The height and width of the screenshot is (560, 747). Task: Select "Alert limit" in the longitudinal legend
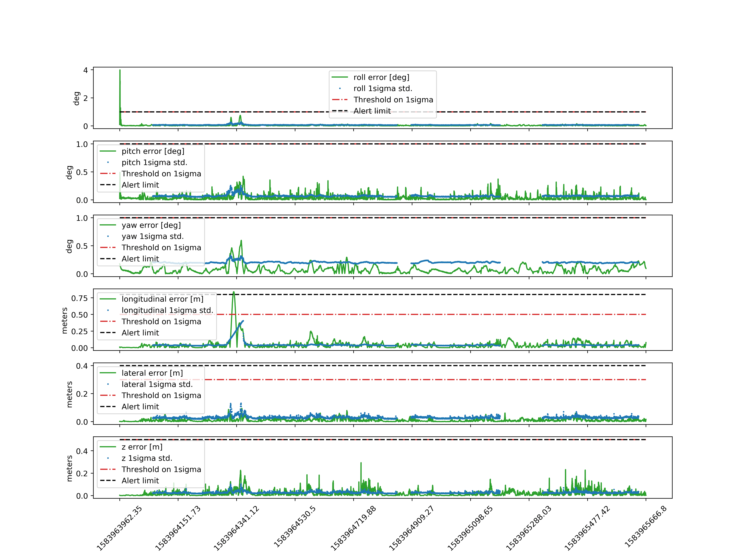pyautogui.click(x=140, y=333)
